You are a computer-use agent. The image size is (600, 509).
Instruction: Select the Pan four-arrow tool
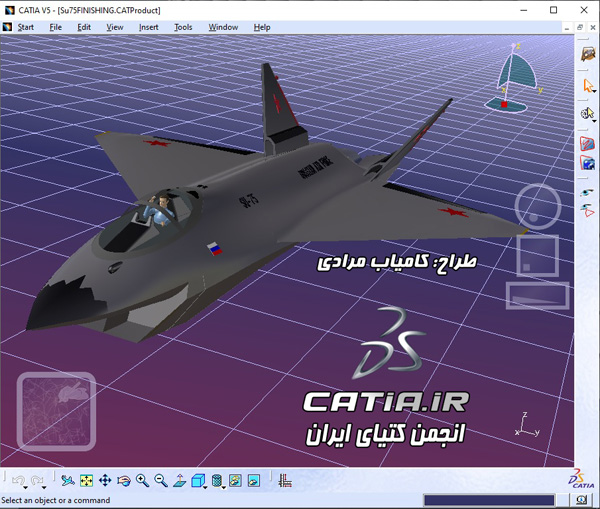105,480
